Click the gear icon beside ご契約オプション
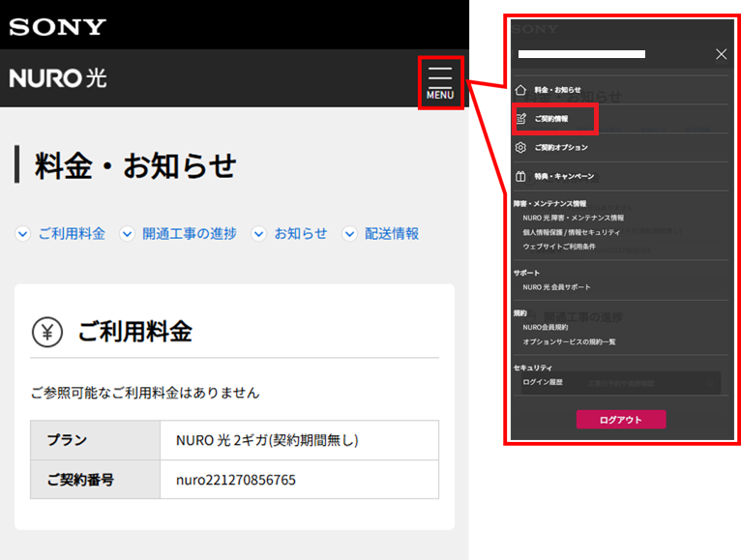Viewport: 741px width, 560px height. click(x=520, y=147)
